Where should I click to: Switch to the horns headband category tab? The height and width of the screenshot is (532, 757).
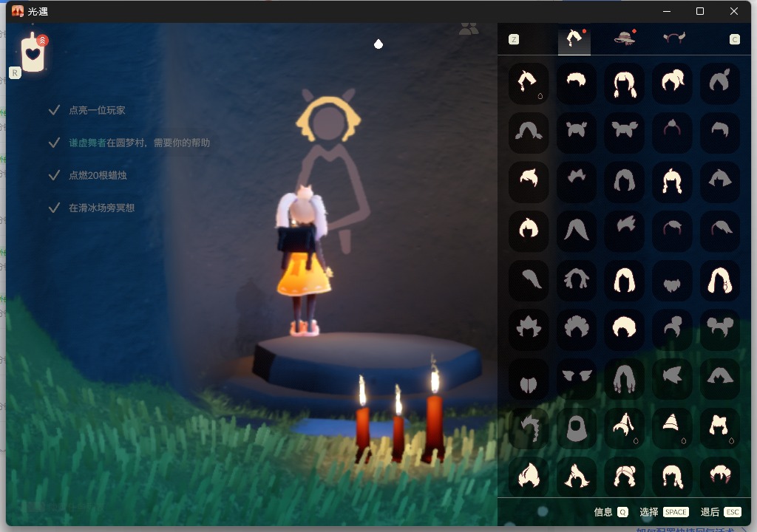tap(674, 38)
